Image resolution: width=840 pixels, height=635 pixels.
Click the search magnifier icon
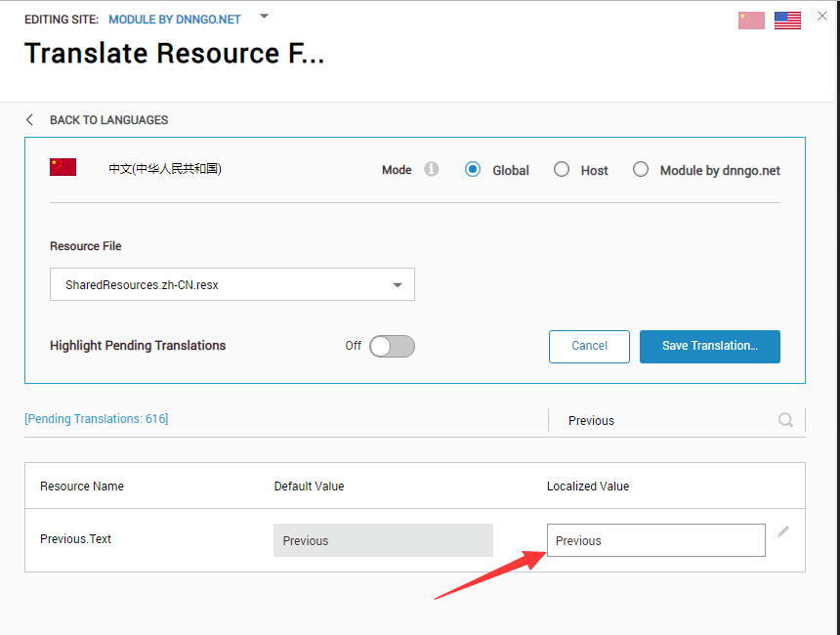785,420
